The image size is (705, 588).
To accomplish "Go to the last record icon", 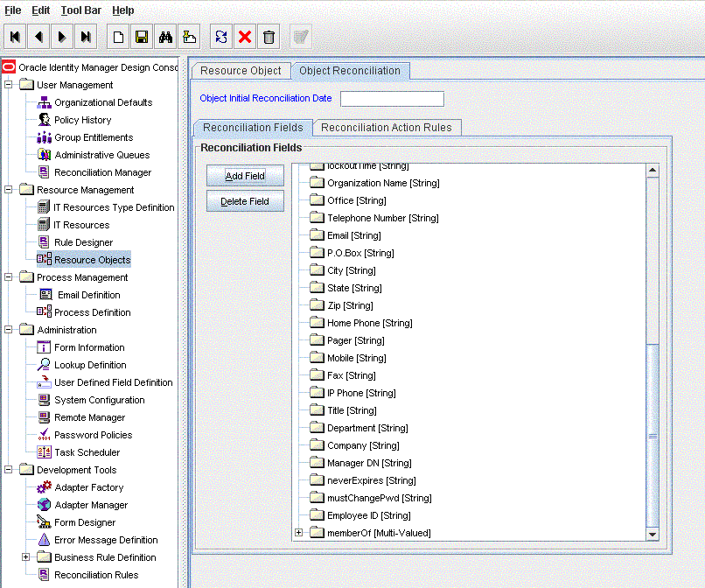I will (85, 37).
